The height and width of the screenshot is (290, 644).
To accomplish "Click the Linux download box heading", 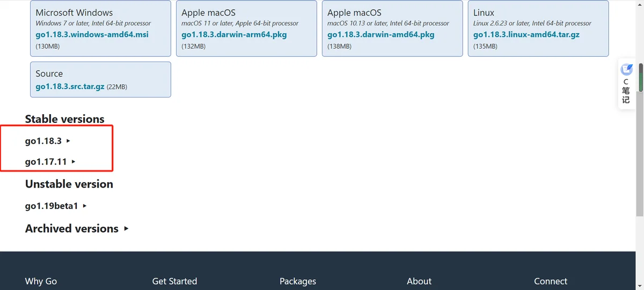I will tap(484, 12).
